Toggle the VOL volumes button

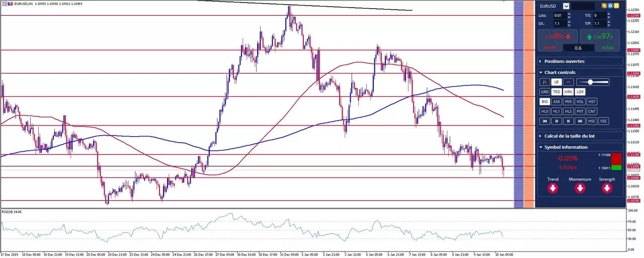click(x=580, y=101)
